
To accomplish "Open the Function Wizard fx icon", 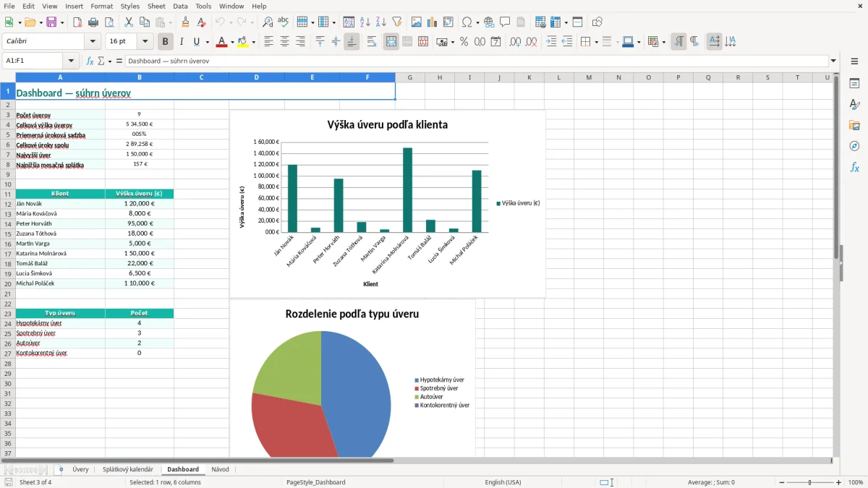I will point(90,61).
